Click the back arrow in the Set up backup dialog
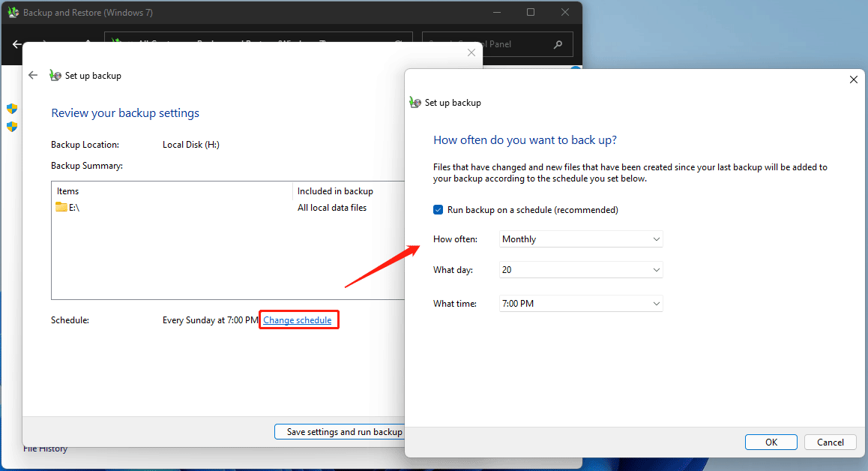This screenshot has height=471, width=868. point(33,75)
